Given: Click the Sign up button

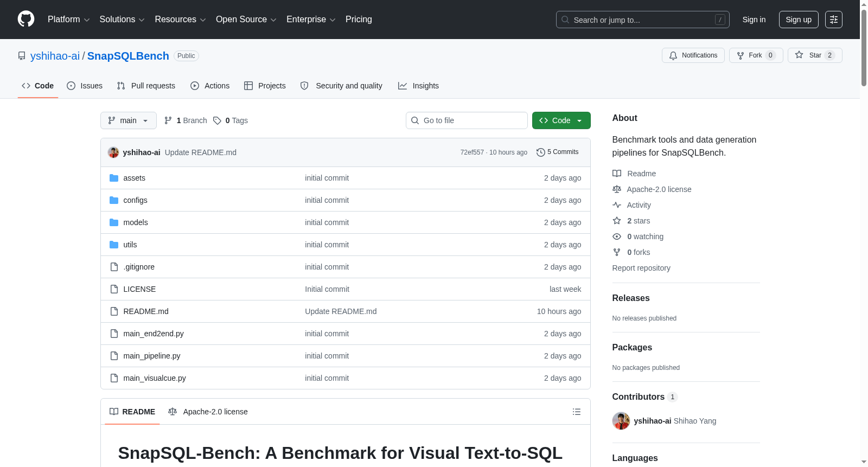Looking at the screenshot, I should [799, 20].
